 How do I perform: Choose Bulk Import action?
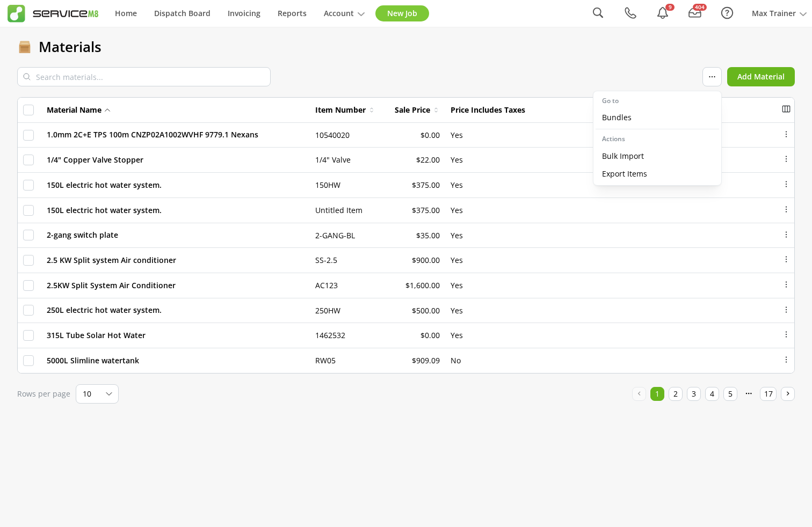[657, 156]
